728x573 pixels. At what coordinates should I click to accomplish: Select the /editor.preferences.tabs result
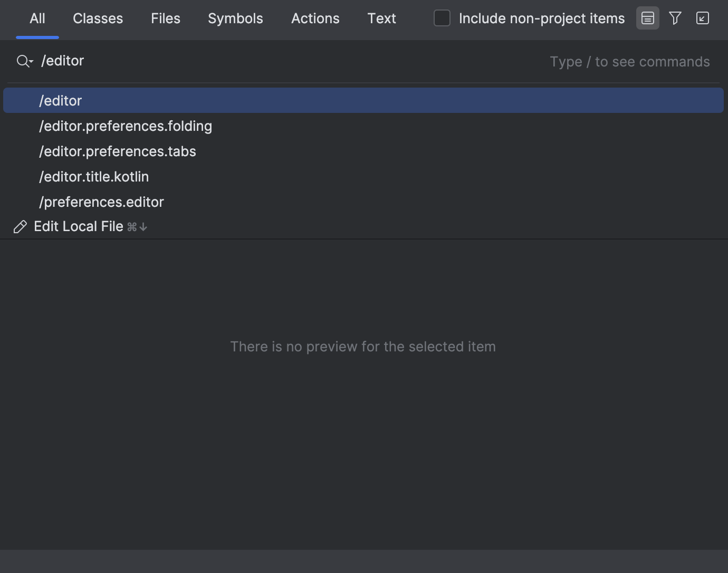click(117, 151)
